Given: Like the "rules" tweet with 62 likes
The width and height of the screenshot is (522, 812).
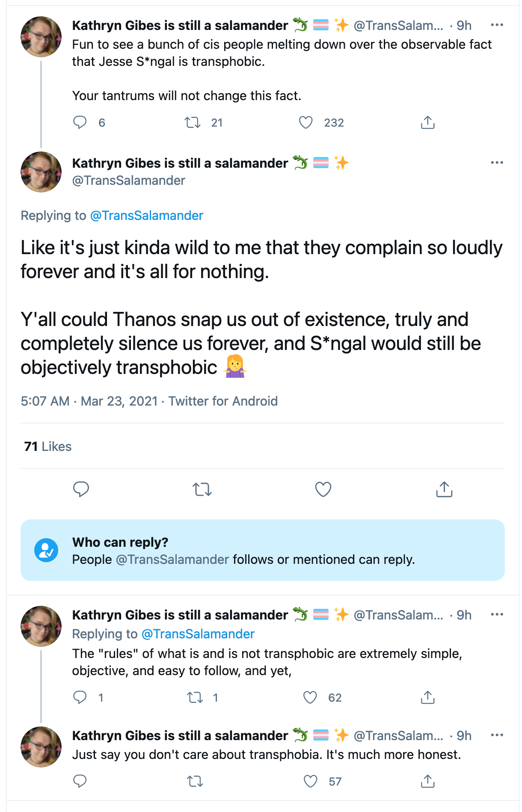Looking at the screenshot, I should point(310,697).
